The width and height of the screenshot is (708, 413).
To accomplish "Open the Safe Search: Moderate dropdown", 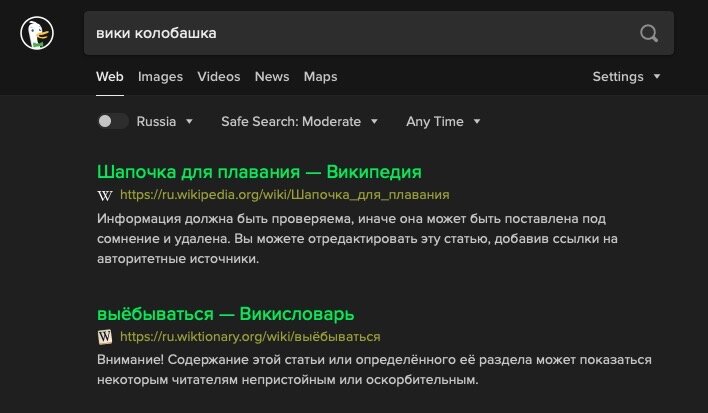I will click(299, 121).
